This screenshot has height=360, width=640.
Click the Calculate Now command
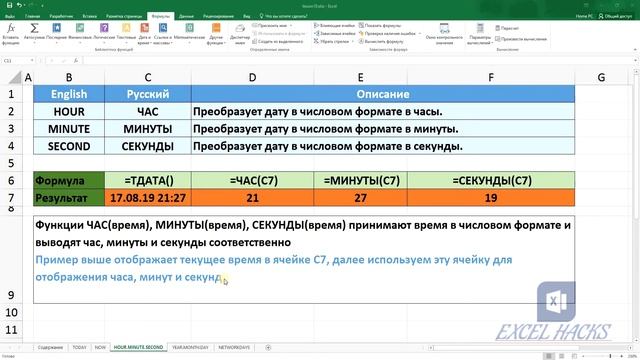click(x=507, y=28)
